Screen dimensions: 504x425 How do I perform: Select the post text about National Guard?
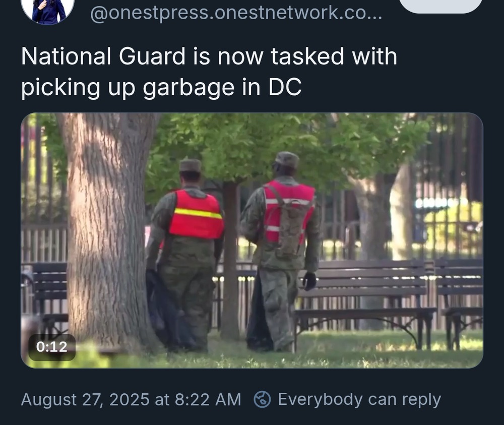209,72
